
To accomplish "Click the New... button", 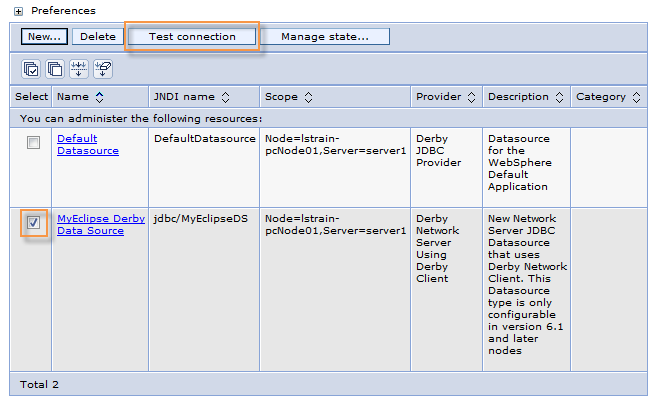I will point(45,37).
